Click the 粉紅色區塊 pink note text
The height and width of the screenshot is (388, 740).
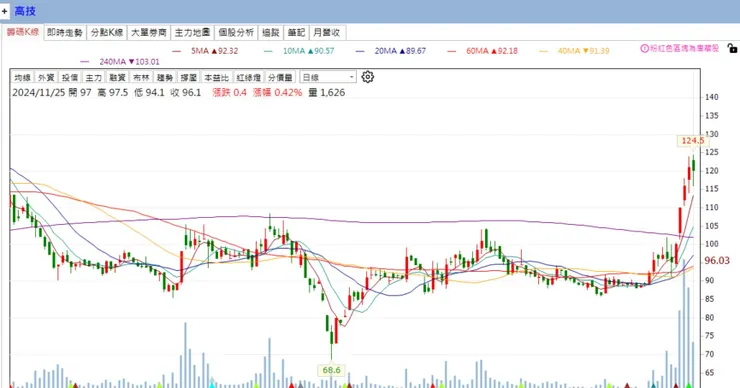point(684,48)
